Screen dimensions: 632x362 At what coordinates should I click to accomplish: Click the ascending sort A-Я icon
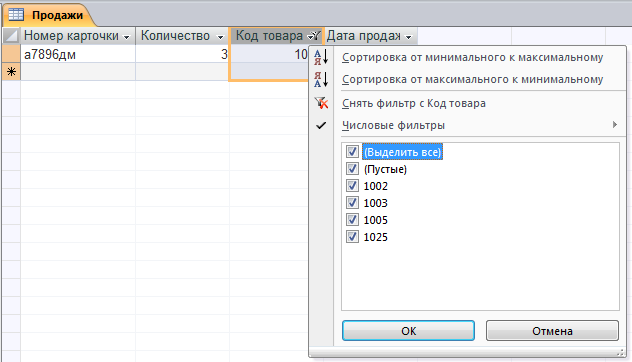(321, 57)
